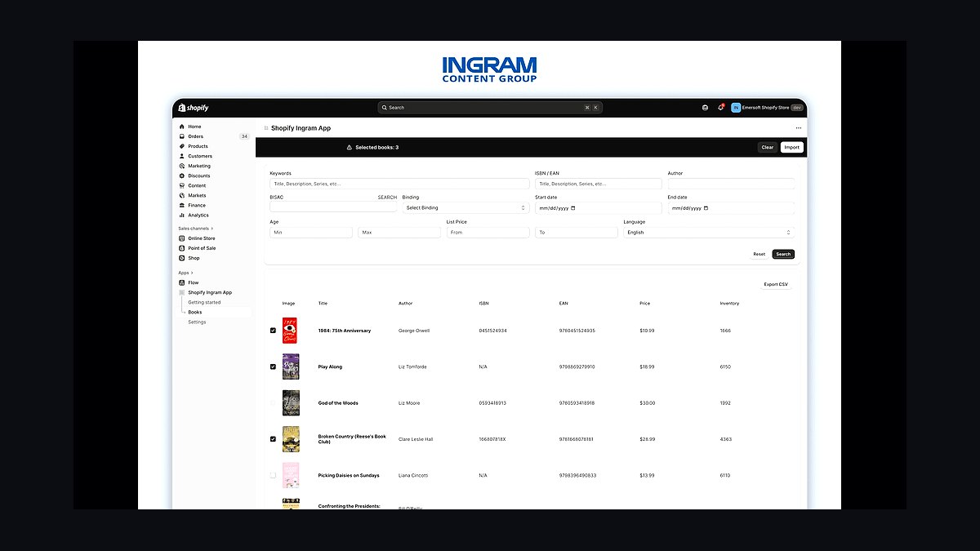Click the 1984 book cover thumbnail

point(290,331)
